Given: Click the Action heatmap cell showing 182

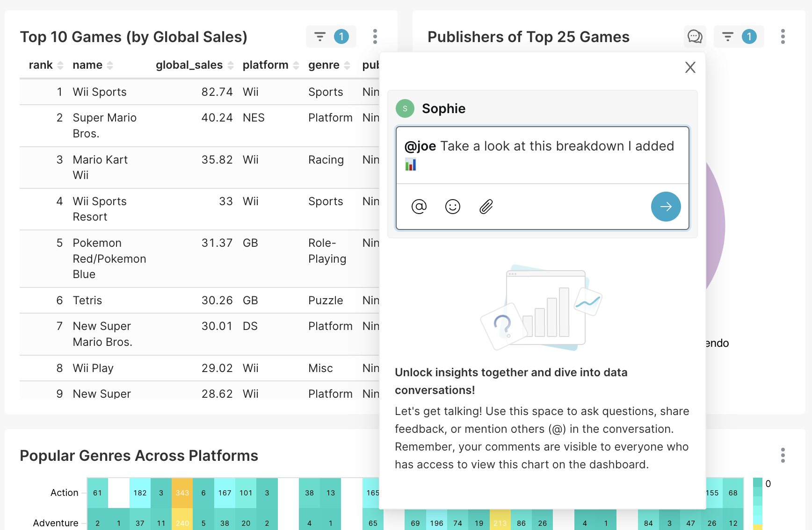Looking at the screenshot, I should tap(140, 493).
